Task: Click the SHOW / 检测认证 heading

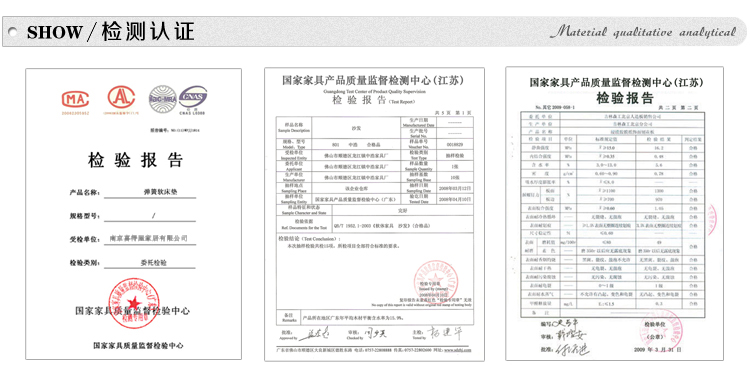Action: click(x=110, y=32)
